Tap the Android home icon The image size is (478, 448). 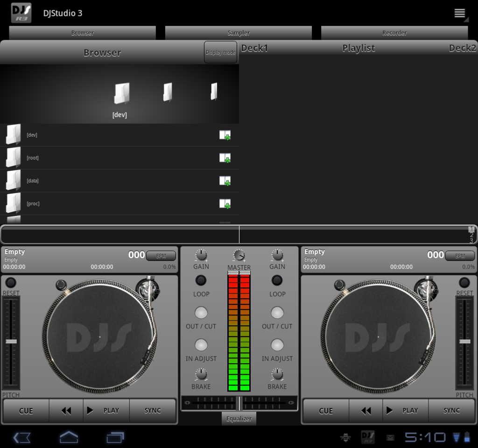click(x=69, y=437)
